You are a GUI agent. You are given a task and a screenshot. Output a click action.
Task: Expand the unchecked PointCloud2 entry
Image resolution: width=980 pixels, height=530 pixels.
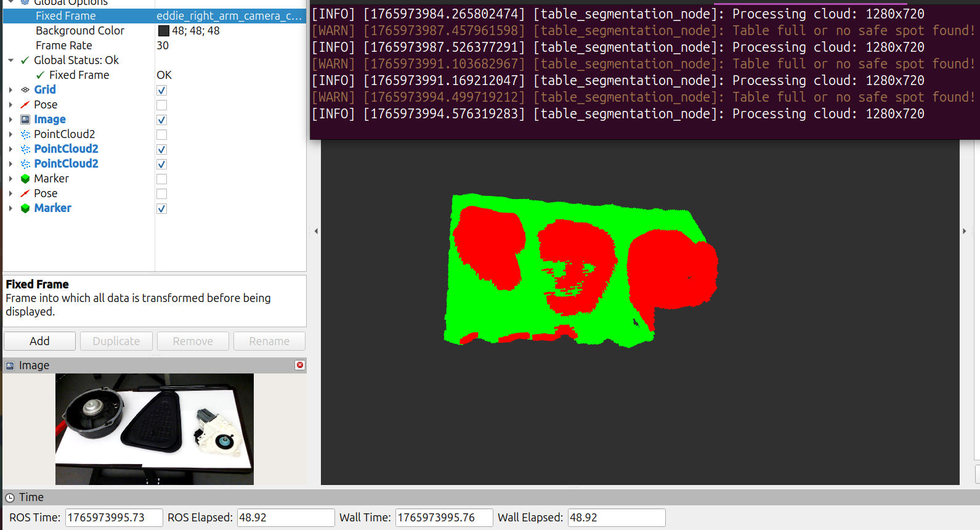[x=10, y=134]
